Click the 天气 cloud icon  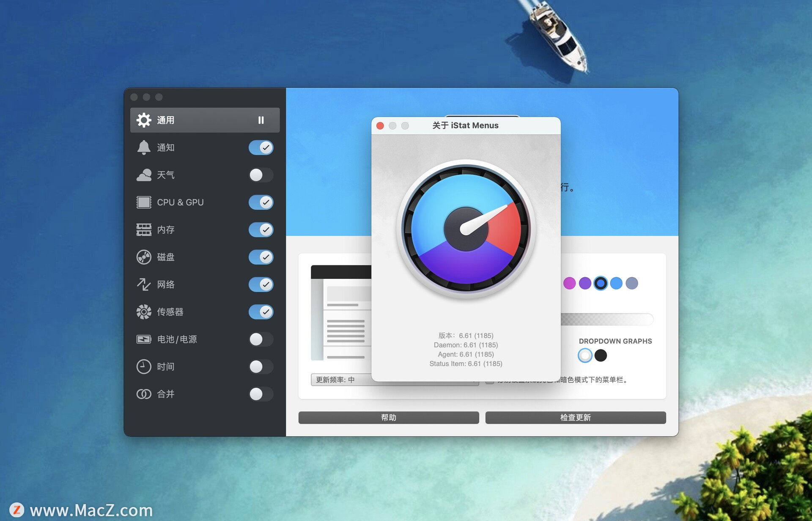(x=144, y=175)
